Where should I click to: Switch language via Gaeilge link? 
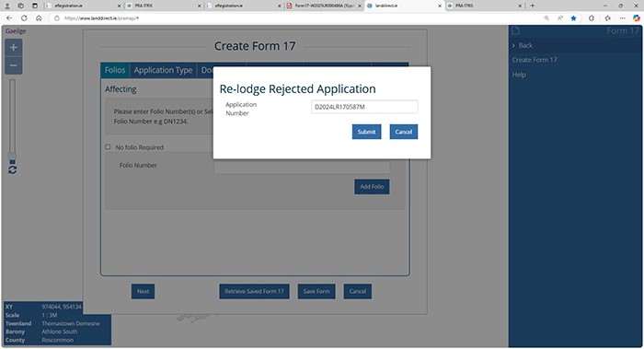(x=16, y=31)
